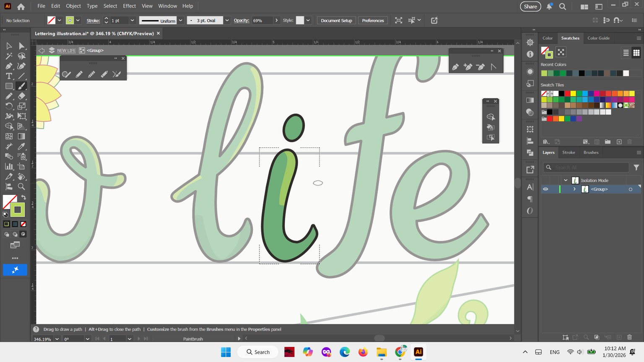The width and height of the screenshot is (644, 362).
Task: Click the New Color Group folder icon
Action: 608,142
